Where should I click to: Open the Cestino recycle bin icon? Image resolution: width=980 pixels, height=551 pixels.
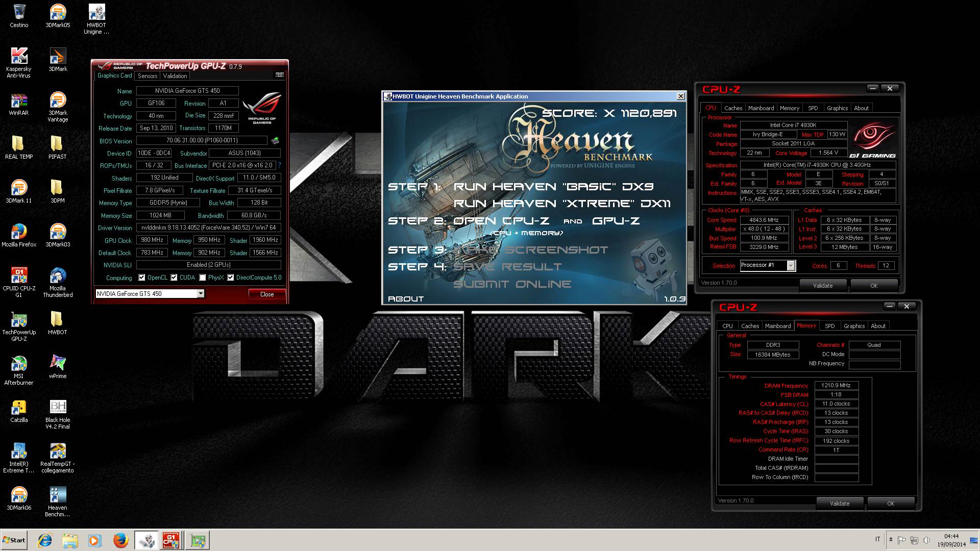(x=19, y=15)
